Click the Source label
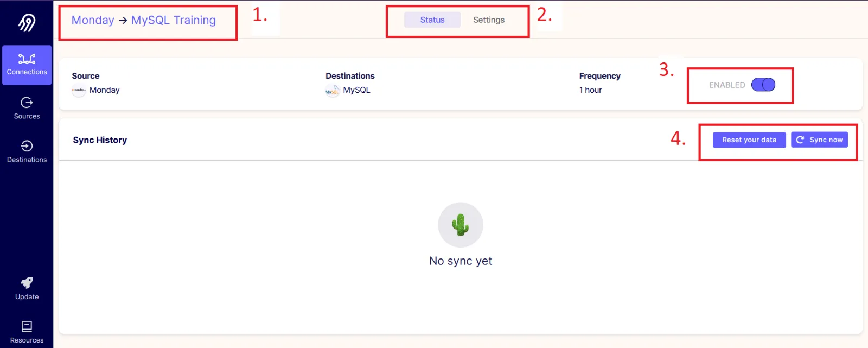Image resolution: width=868 pixels, height=348 pixels. coord(86,76)
